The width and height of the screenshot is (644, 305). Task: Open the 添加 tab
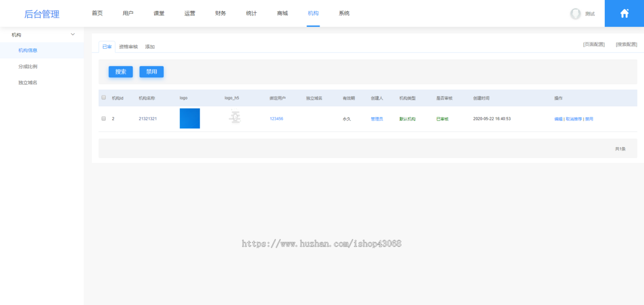pos(150,47)
